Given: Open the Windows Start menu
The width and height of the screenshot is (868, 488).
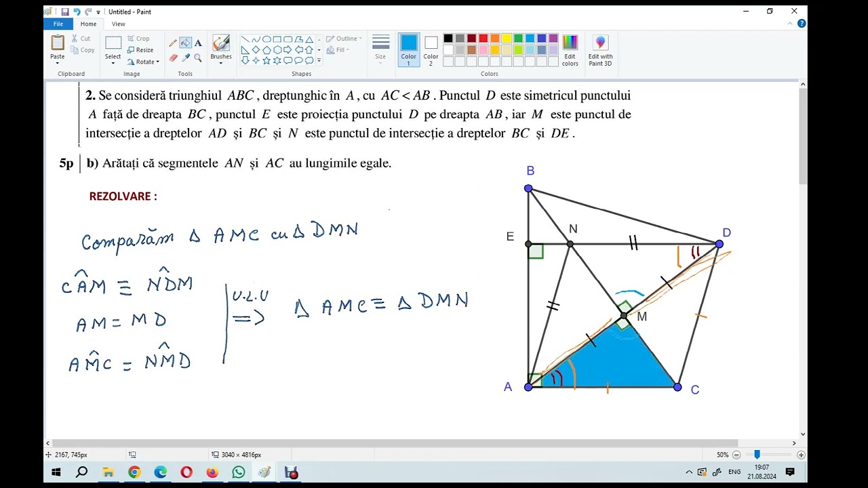Looking at the screenshot, I should [56, 472].
